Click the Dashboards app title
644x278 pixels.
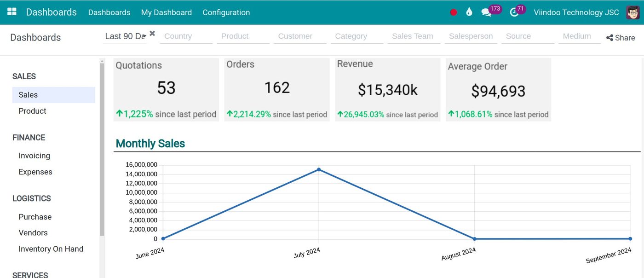(x=52, y=12)
